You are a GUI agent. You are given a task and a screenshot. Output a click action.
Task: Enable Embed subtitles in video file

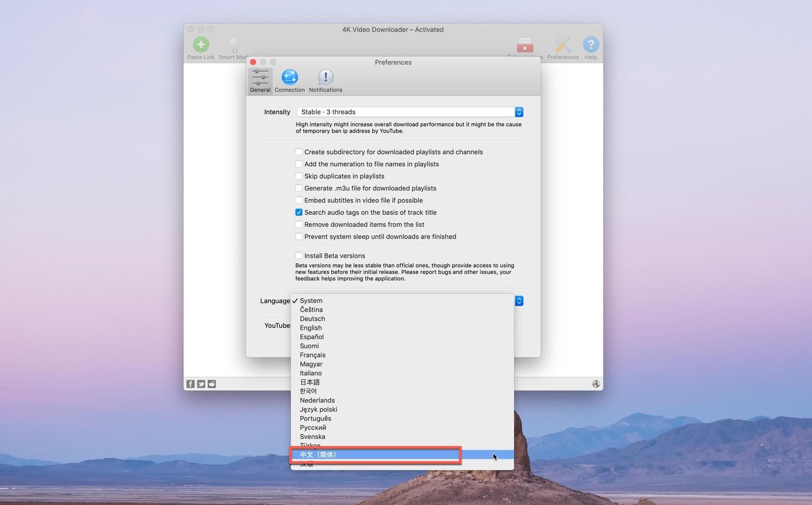pos(299,200)
